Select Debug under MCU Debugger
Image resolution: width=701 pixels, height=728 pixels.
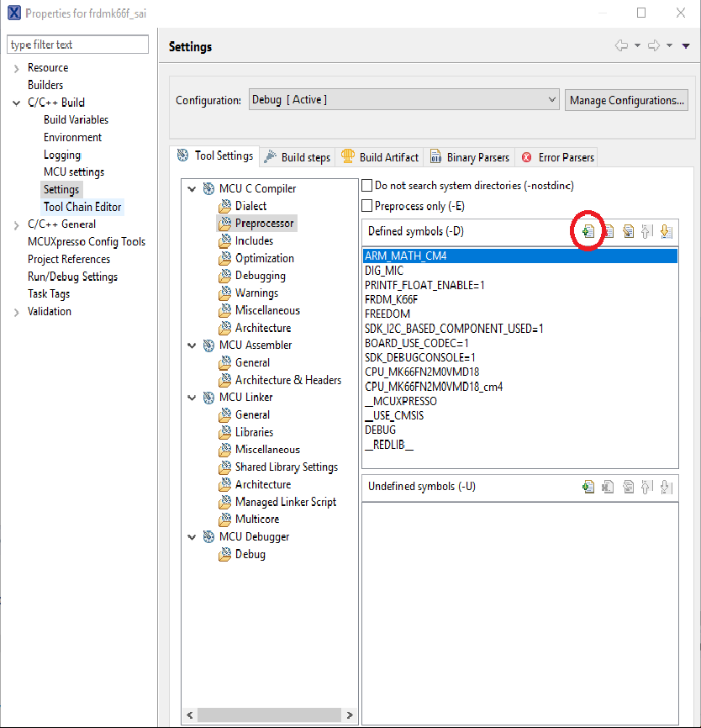point(250,554)
